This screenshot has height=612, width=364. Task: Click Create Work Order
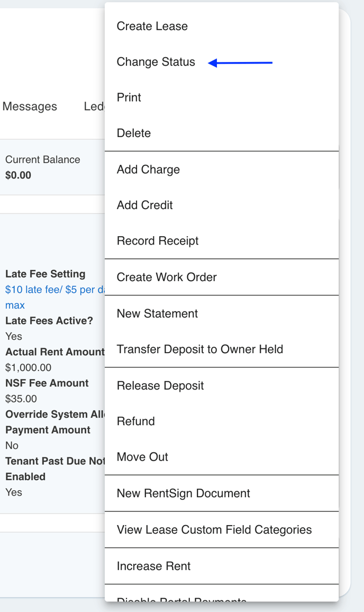click(167, 277)
